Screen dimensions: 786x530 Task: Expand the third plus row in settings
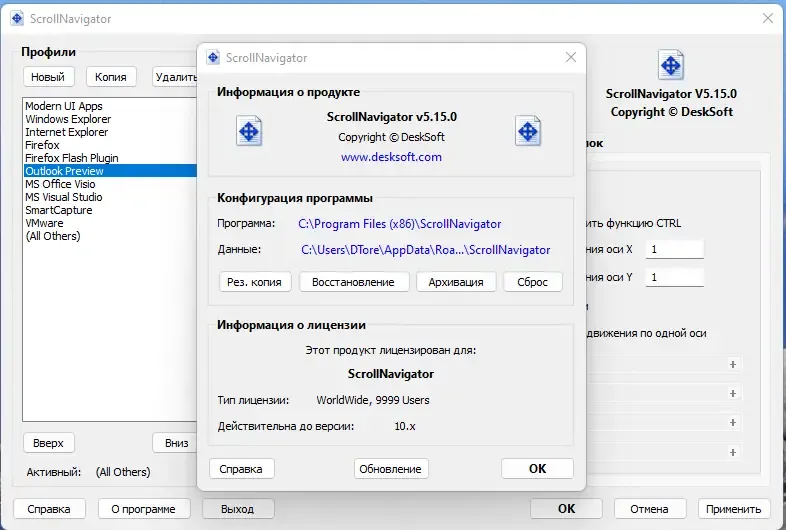[733, 422]
